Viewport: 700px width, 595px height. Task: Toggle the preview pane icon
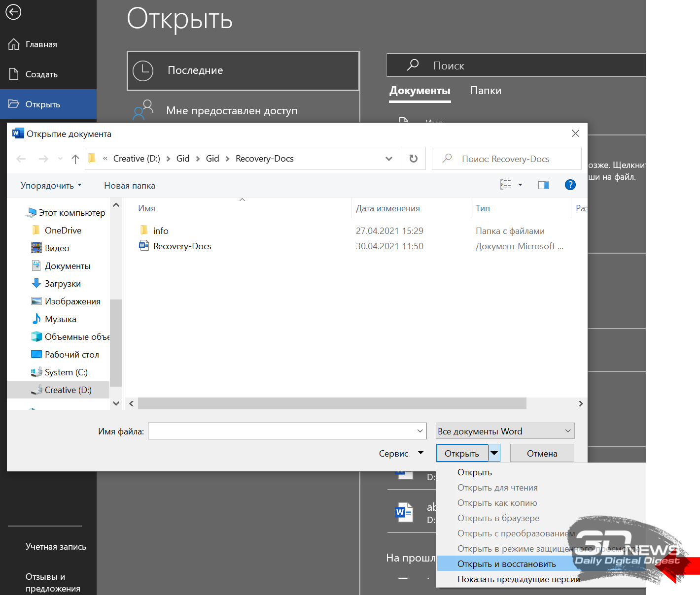point(544,185)
